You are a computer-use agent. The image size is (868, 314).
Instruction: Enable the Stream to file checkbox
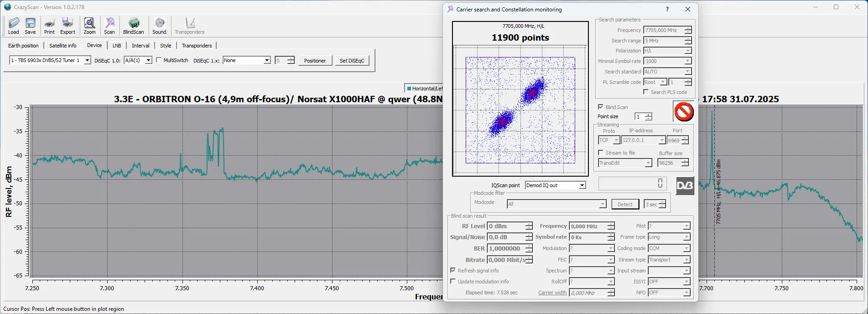click(601, 153)
